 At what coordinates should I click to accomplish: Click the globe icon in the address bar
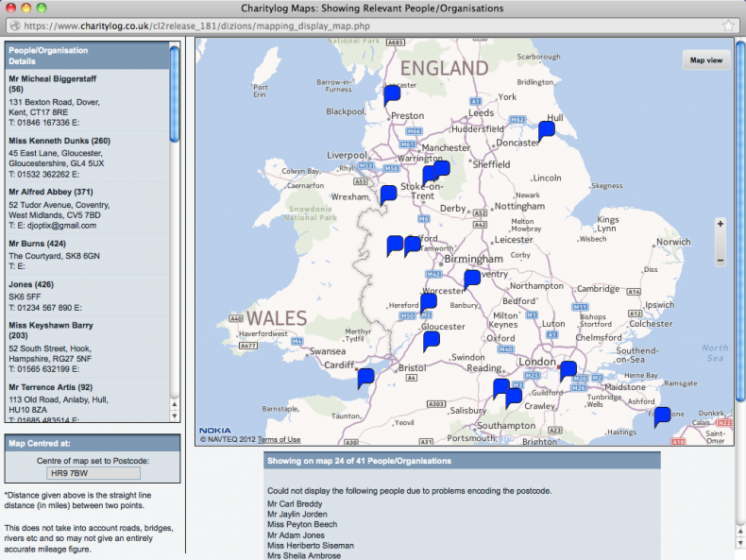pyautogui.click(x=15, y=25)
